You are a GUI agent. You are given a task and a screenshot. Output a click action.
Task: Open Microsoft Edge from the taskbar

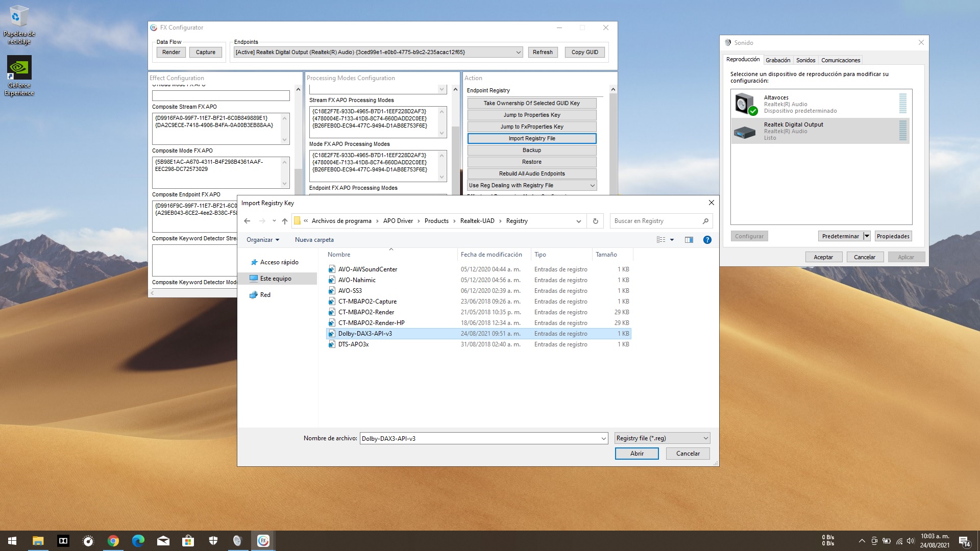coord(138,541)
